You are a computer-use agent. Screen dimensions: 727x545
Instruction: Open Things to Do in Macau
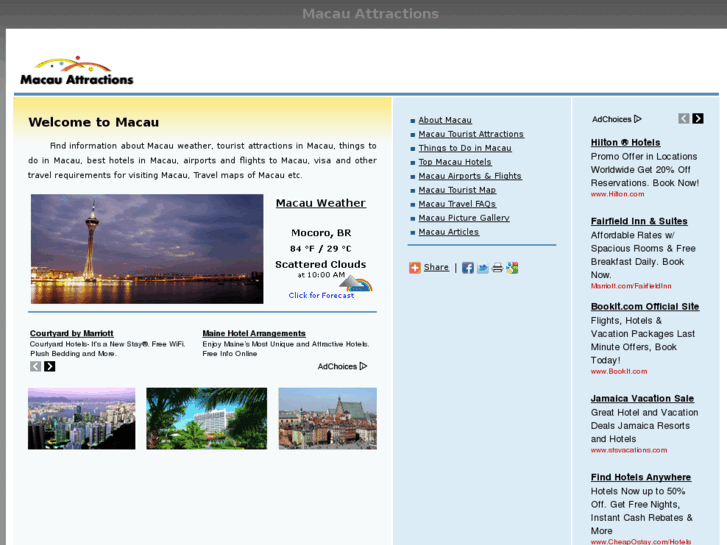[x=465, y=148]
